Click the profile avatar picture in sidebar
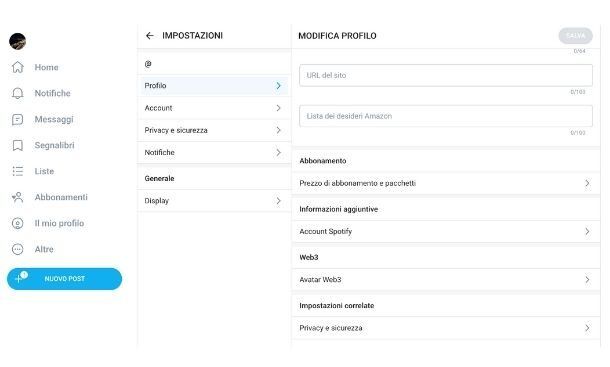The height and width of the screenshot is (367, 610). 18,41
